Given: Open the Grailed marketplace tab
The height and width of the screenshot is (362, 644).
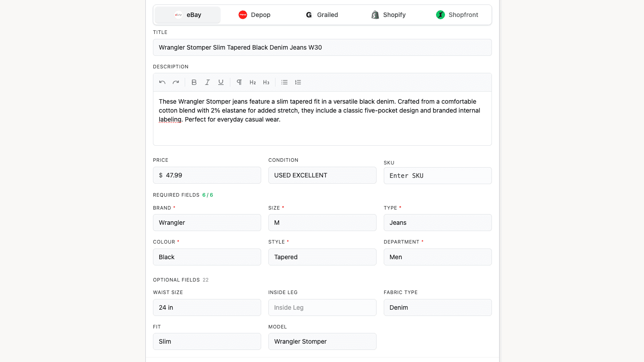Looking at the screenshot, I should point(322,15).
